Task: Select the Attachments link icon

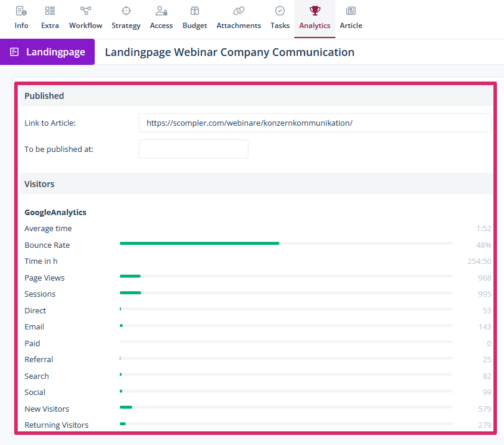Action: [x=238, y=11]
